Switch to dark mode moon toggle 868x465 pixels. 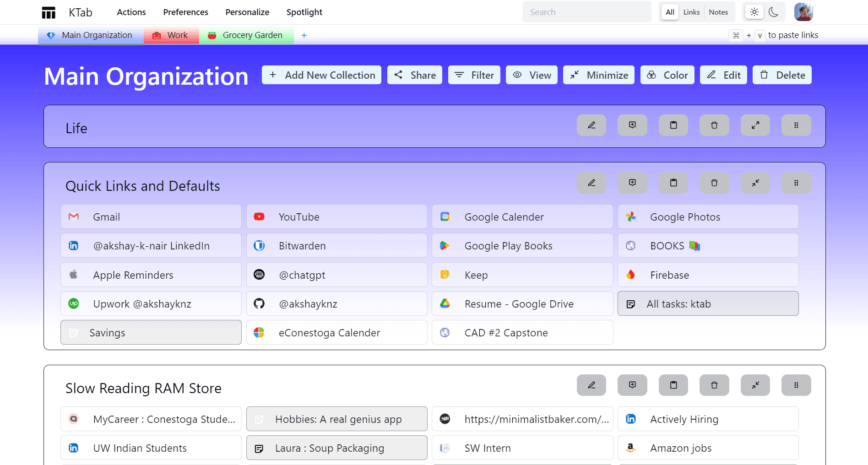[773, 12]
